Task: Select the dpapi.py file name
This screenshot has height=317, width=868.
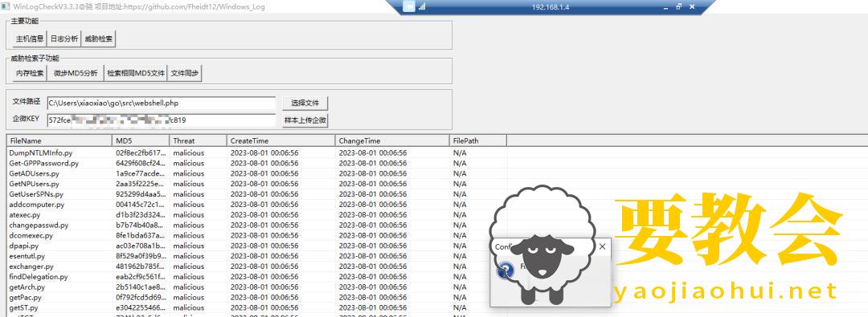Action: click(x=23, y=246)
